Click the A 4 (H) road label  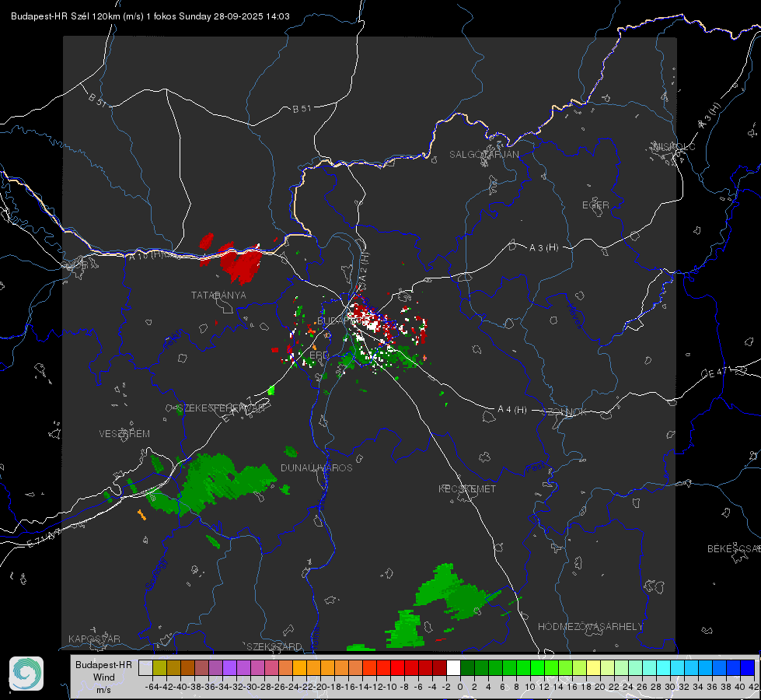tap(512, 410)
